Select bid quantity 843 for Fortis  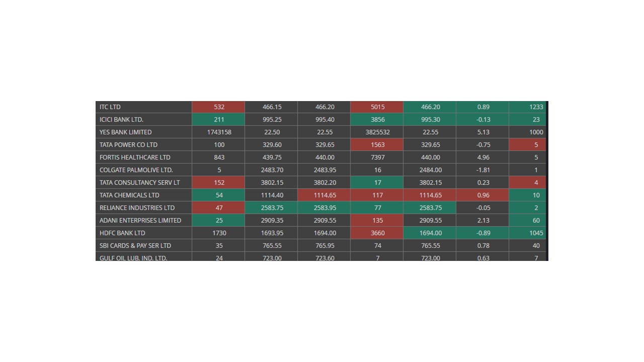[x=218, y=157]
